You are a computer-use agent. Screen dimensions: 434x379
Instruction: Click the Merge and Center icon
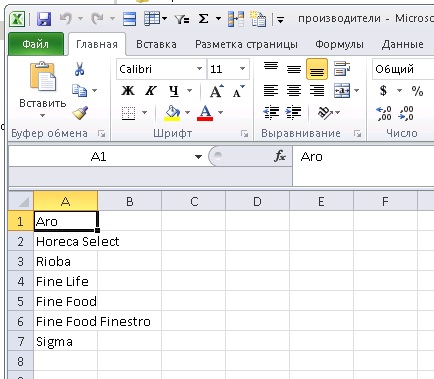point(342,90)
